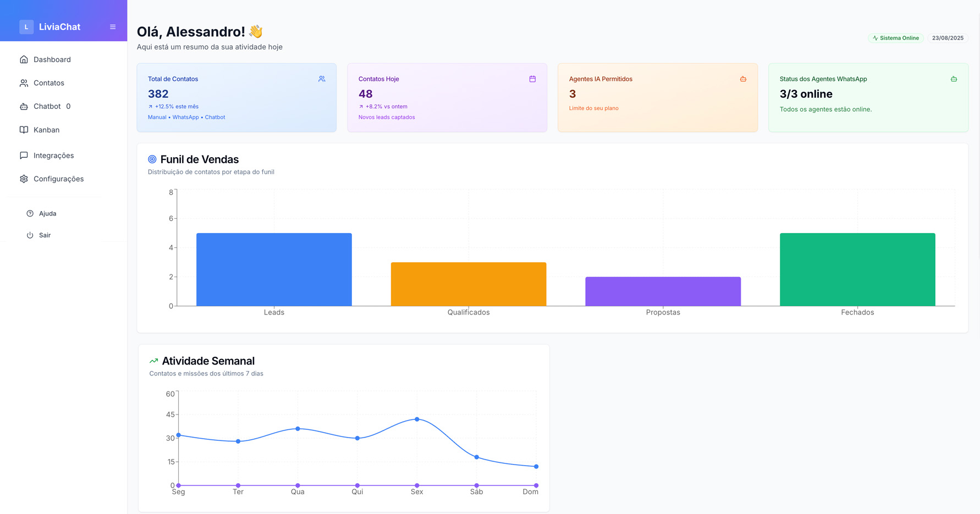Click the Integrações chat bubble icon
The height and width of the screenshot is (514, 980).
24,156
